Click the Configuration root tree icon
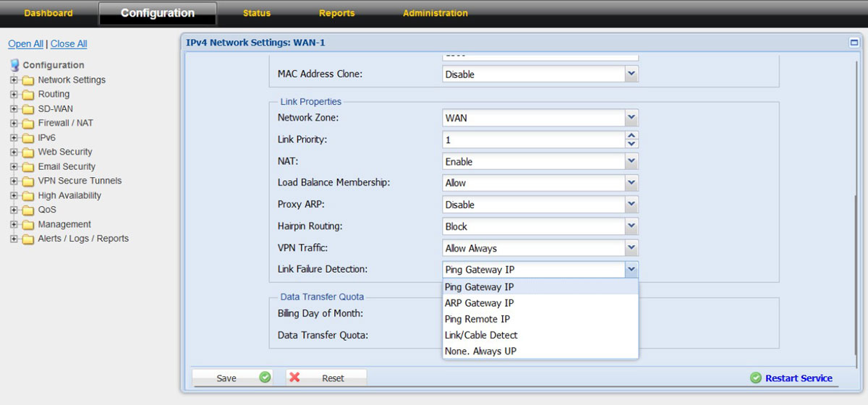The width and height of the screenshot is (868, 405). (14, 65)
